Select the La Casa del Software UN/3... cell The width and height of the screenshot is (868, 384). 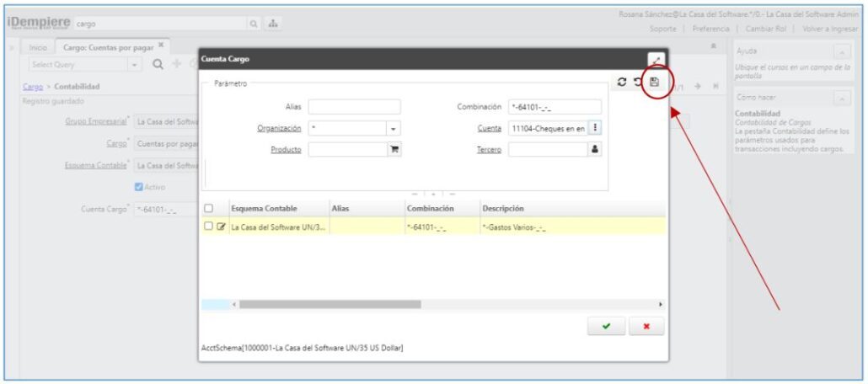[279, 226]
